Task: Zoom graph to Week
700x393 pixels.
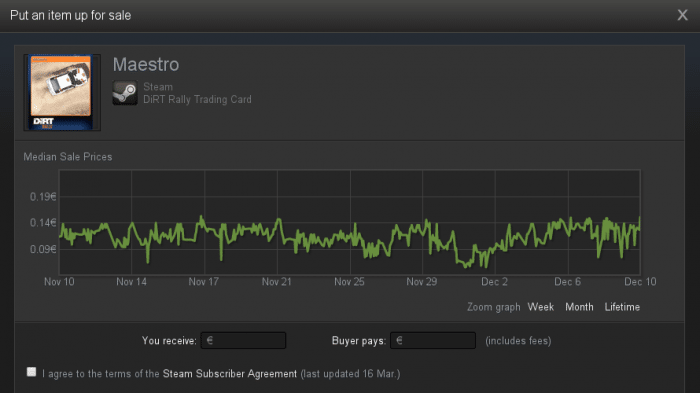Action: coord(541,307)
